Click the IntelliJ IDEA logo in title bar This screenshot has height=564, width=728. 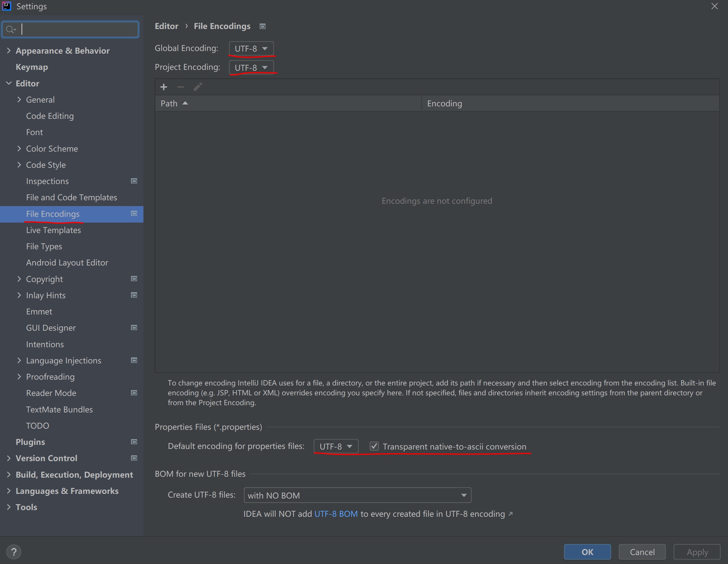(x=6, y=6)
